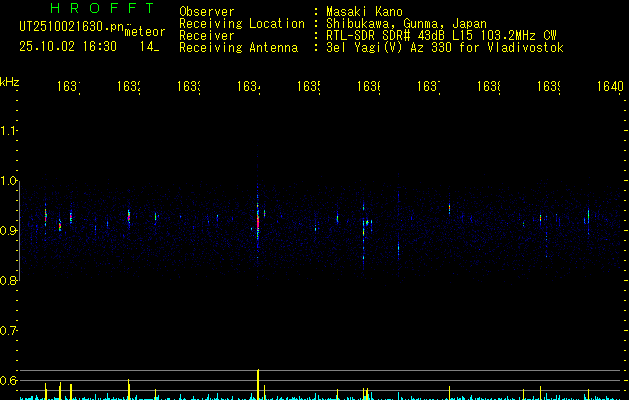The width and height of the screenshot is (629, 400).
Task: Click the 1636 time axis label
Action: (369, 86)
